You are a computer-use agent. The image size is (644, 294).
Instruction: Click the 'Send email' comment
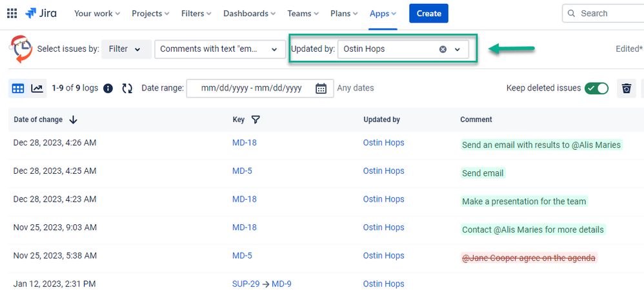(483, 173)
